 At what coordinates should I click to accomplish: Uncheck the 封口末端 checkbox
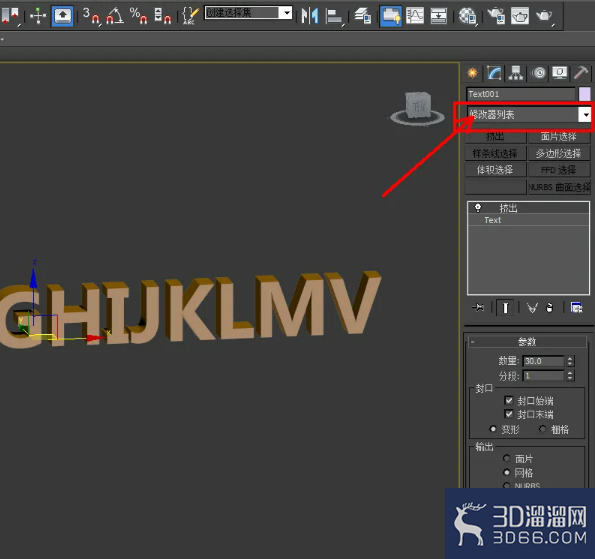(509, 414)
